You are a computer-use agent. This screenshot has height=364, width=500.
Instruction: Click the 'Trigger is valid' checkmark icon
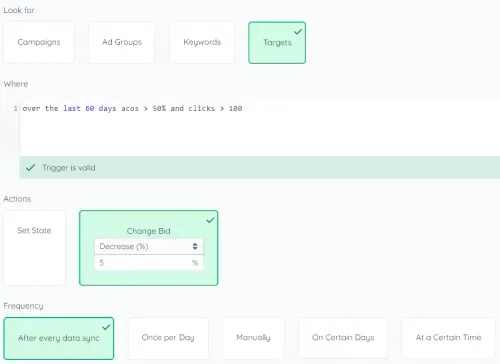(x=30, y=167)
